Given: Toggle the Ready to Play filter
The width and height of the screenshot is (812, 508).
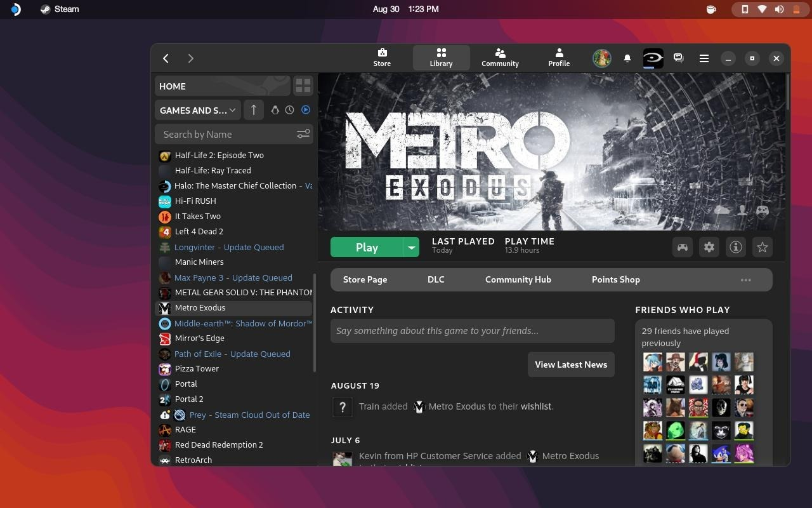Looking at the screenshot, I should (305, 109).
